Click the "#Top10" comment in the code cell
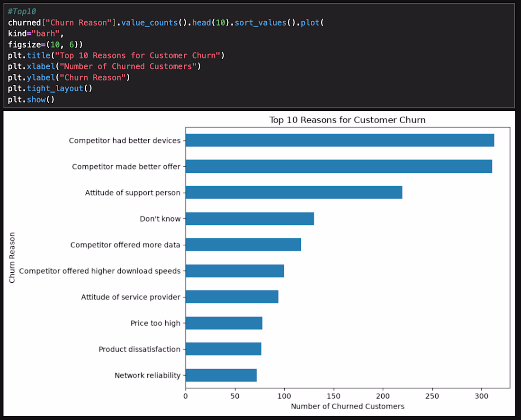 pyautogui.click(x=22, y=12)
